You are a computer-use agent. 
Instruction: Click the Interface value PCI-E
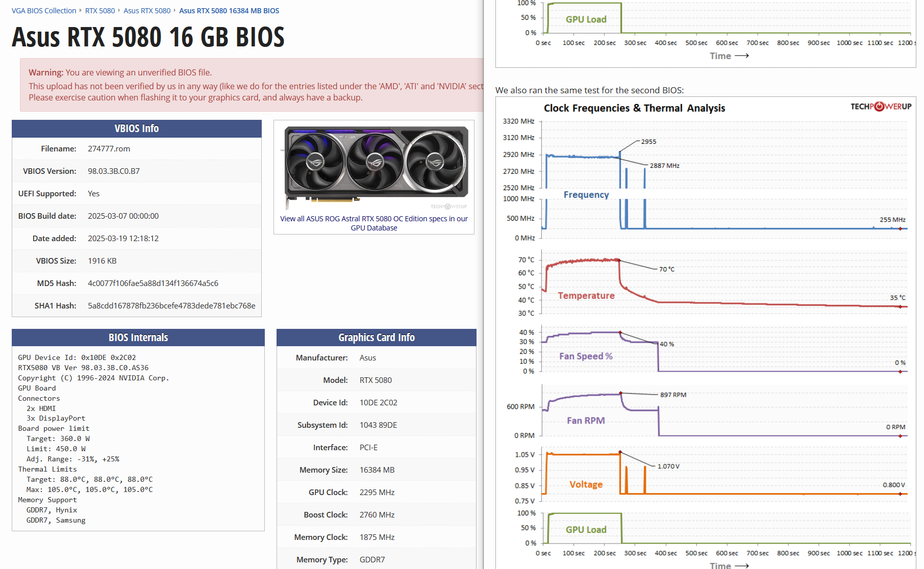click(369, 448)
